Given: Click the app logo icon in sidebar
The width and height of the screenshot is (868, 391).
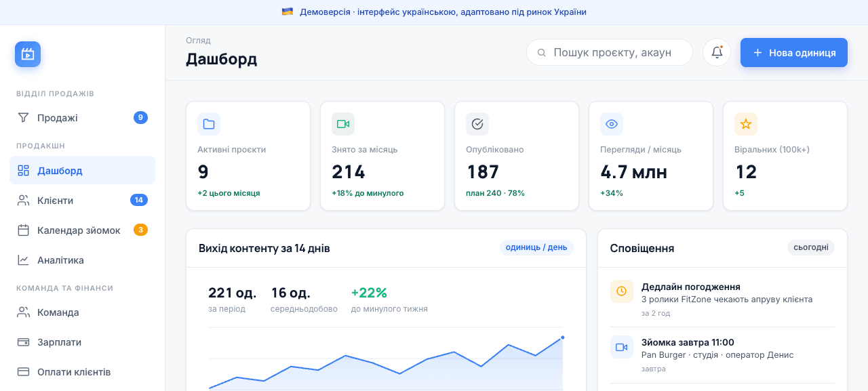Looking at the screenshot, I should click(x=28, y=54).
